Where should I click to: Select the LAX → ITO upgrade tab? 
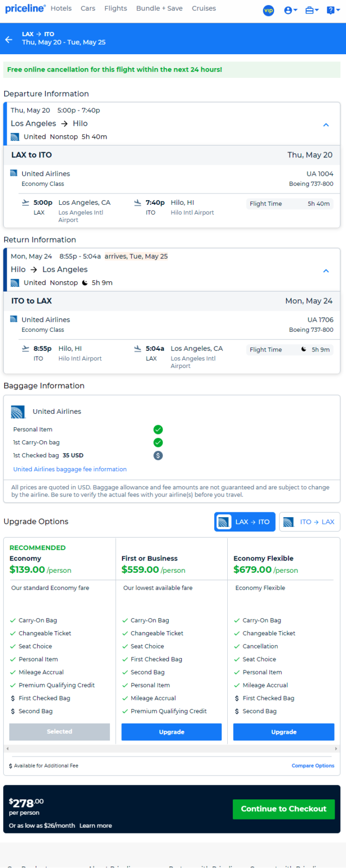[245, 522]
